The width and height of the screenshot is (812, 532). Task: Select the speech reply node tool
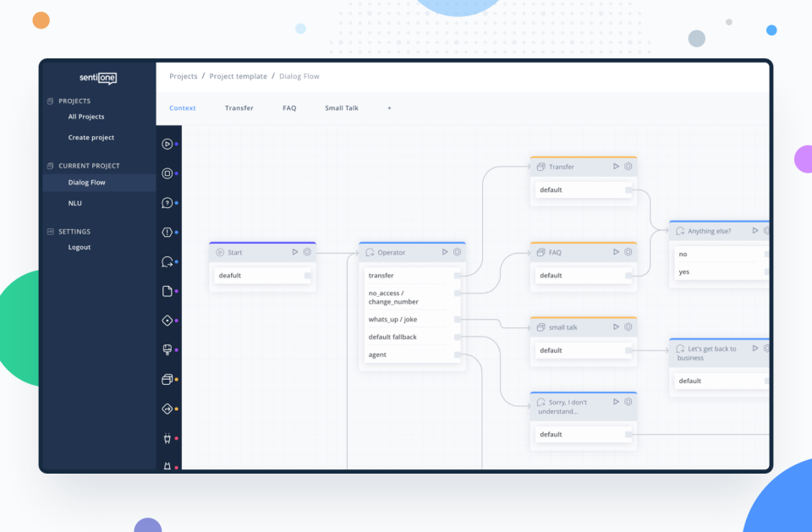(167, 261)
